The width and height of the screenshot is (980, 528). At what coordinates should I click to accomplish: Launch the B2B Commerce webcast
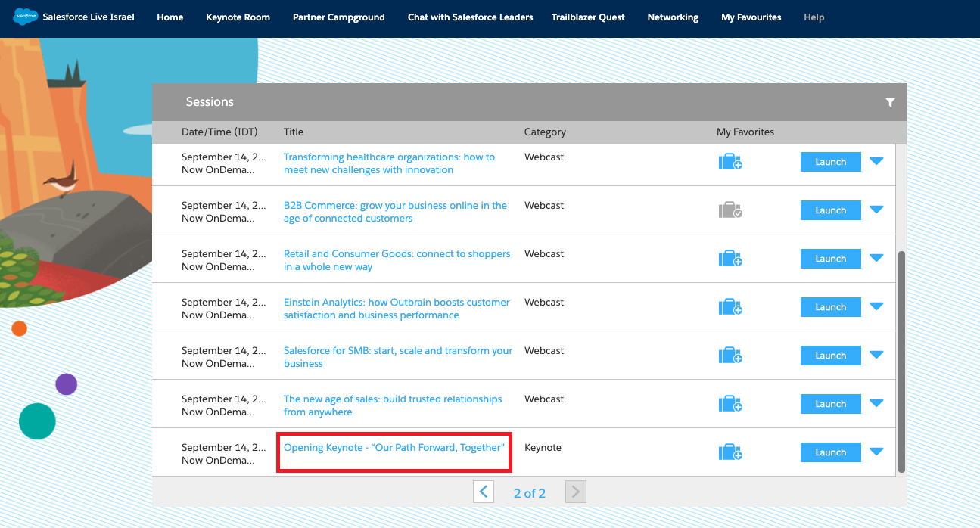830,210
